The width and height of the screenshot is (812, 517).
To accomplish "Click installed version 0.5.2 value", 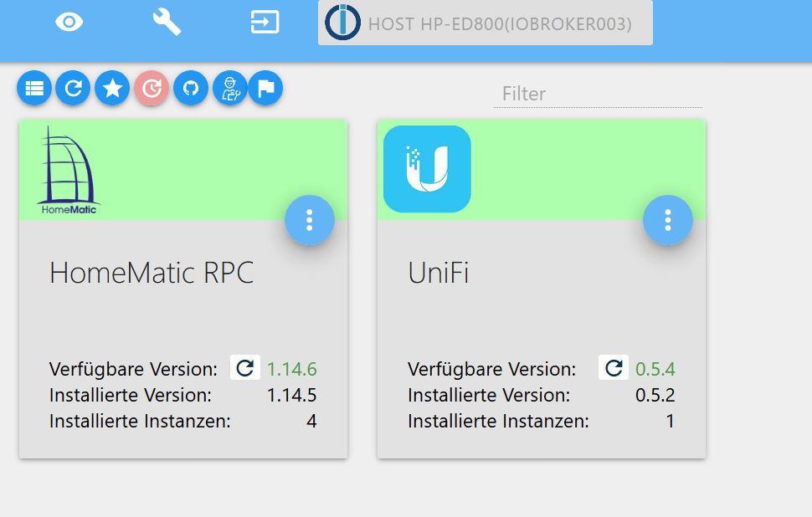I will pyautogui.click(x=655, y=395).
